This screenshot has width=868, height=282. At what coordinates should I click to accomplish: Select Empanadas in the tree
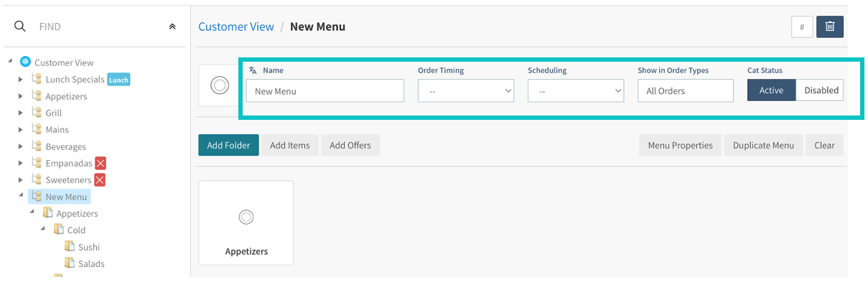point(69,163)
